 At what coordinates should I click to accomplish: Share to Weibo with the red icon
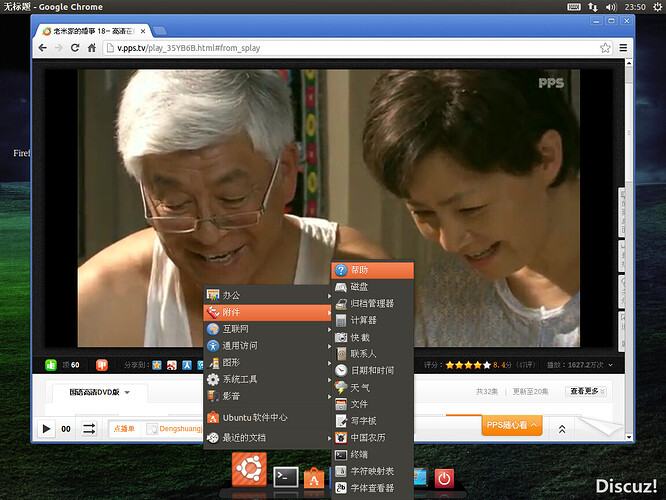(172, 365)
